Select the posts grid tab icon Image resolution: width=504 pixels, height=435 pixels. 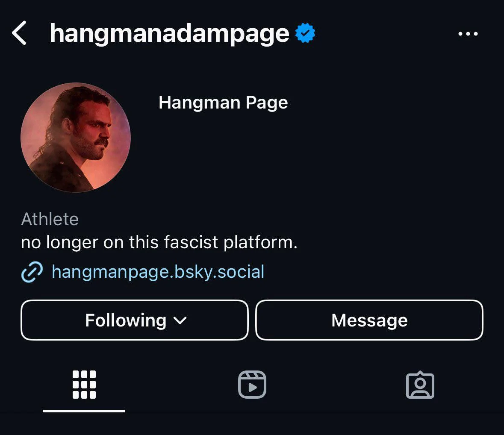(x=84, y=385)
